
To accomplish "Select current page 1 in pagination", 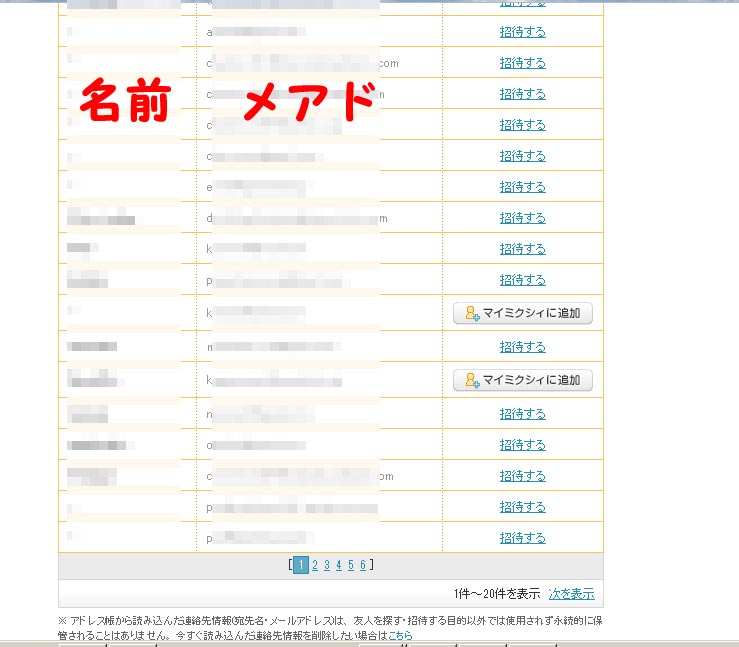I will 301,565.
